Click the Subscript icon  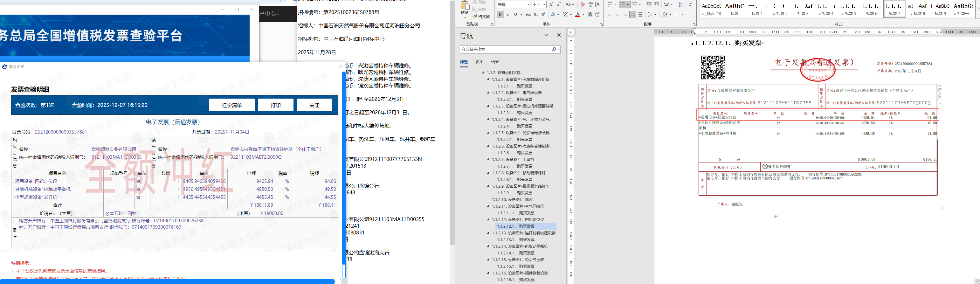coord(536,14)
